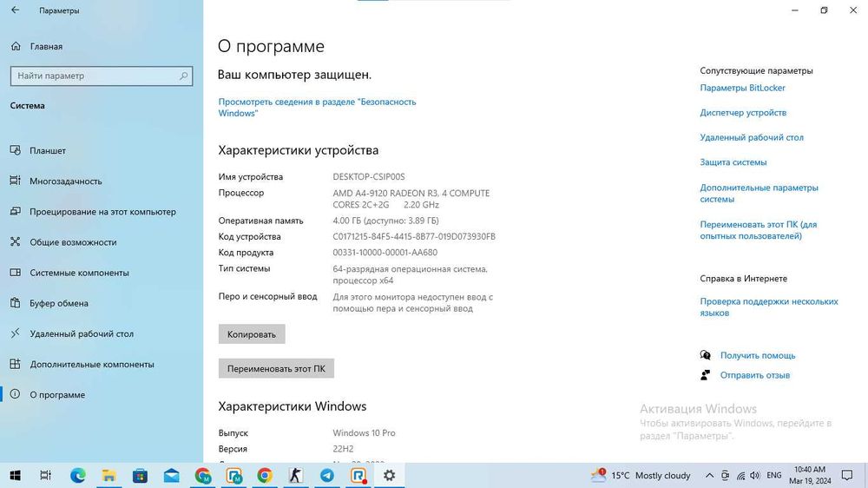
Task: Open the Windows Start menu
Action: [15, 475]
